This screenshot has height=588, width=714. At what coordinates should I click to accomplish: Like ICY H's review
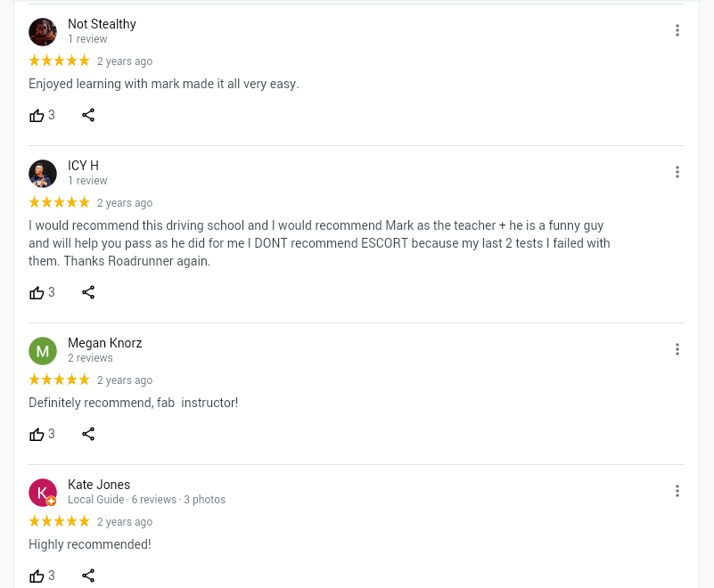coord(37,292)
